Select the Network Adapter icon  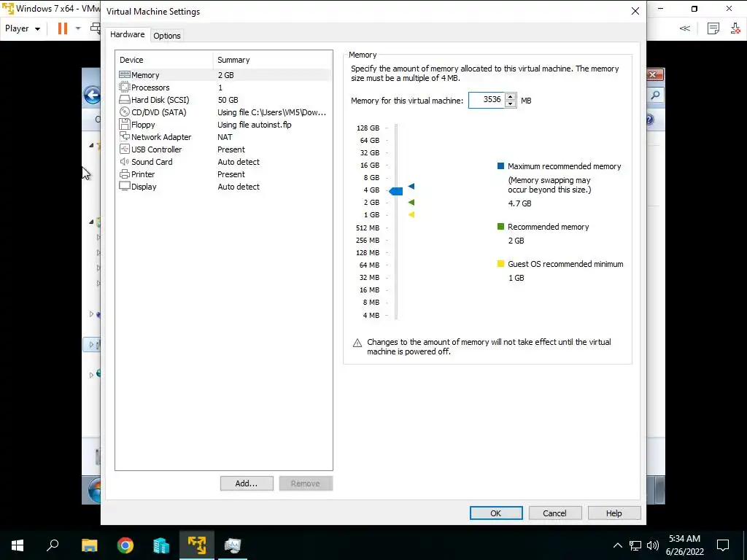coord(124,136)
